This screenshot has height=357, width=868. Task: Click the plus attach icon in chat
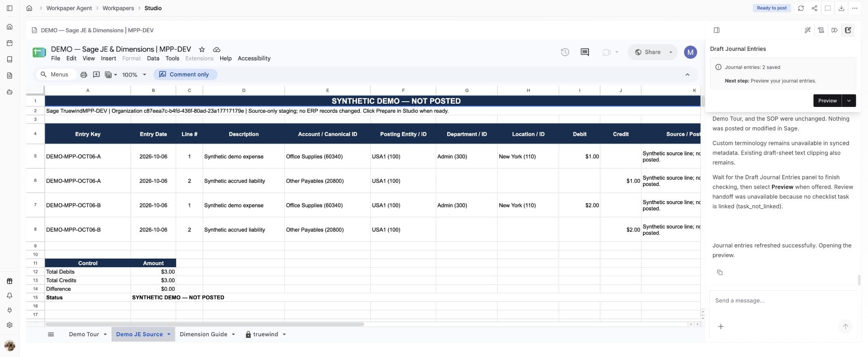[x=721, y=327]
